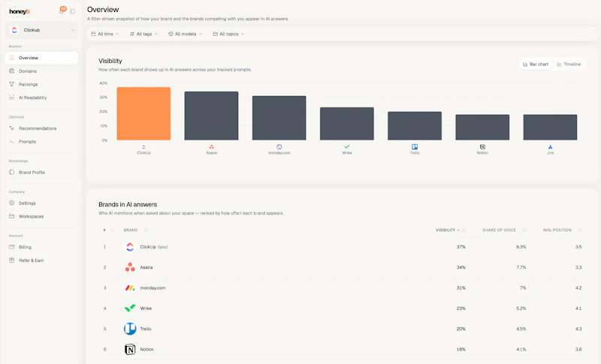
Task: Click Wrike checkmark logo under chart
Action: click(x=347, y=146)
